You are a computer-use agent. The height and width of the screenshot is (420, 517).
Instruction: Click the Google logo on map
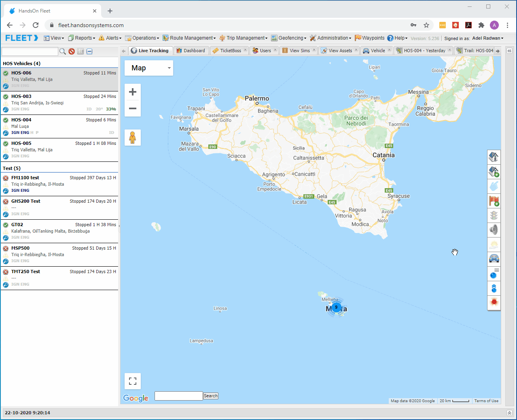point(136,398)
